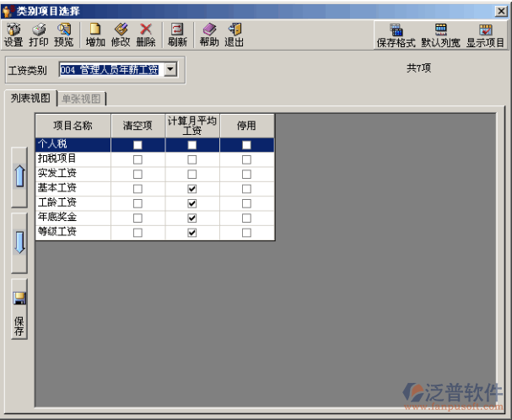Click the 保存 floppy disk button
The width and height of the screenshot is (512, 420).
click(x=19, y=309)
